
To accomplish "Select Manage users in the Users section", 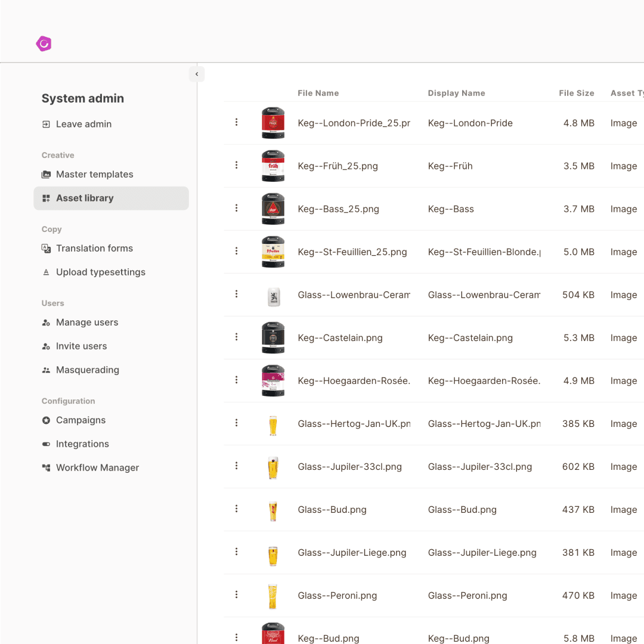I will pos(87,322).
